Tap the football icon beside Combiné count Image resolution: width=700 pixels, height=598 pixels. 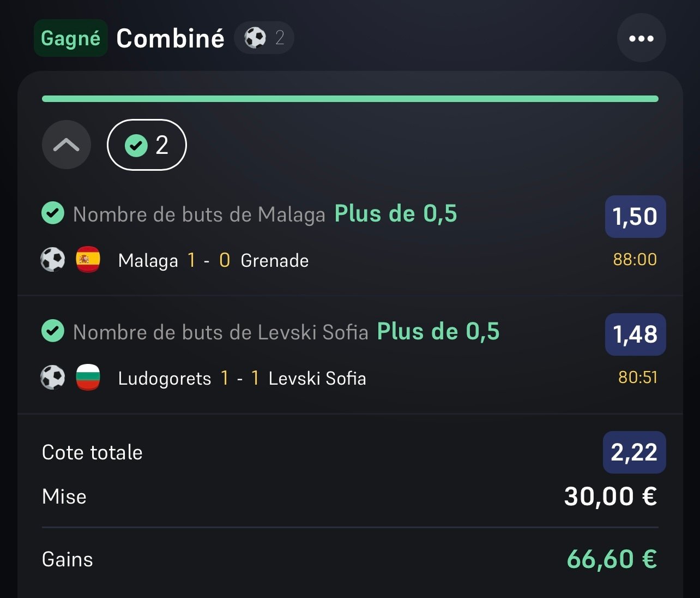[255, 38]
